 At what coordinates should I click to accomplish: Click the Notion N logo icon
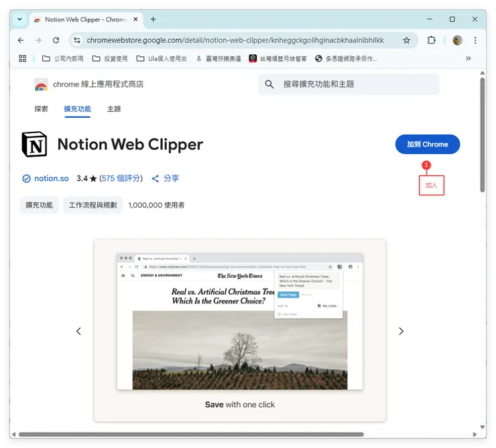coord(34,145)
